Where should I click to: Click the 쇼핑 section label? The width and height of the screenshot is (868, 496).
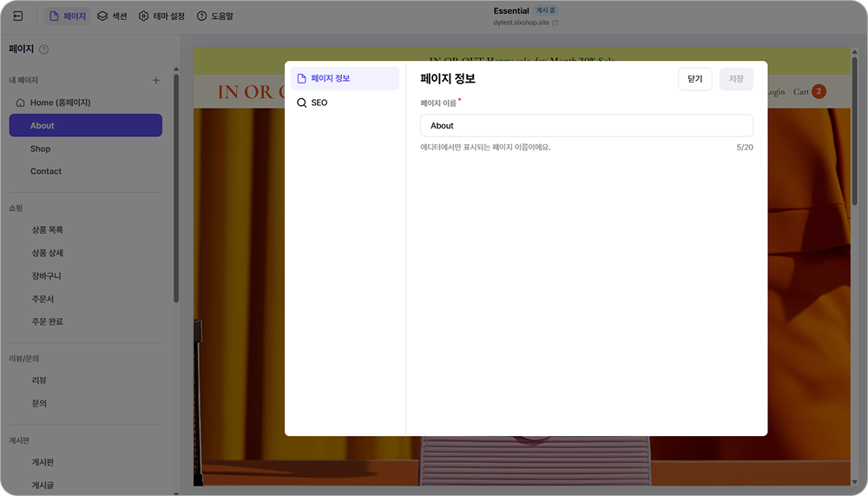point(16,208)
